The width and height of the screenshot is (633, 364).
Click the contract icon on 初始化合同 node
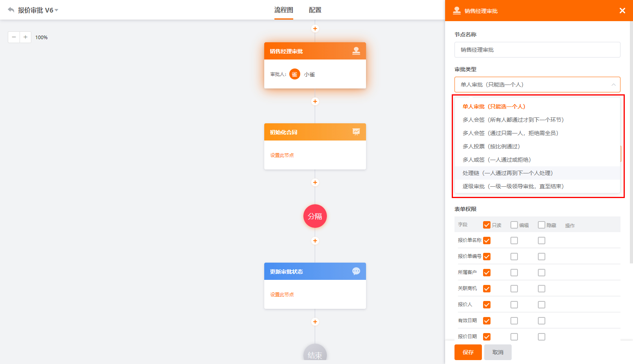click(x=356, y=132)
